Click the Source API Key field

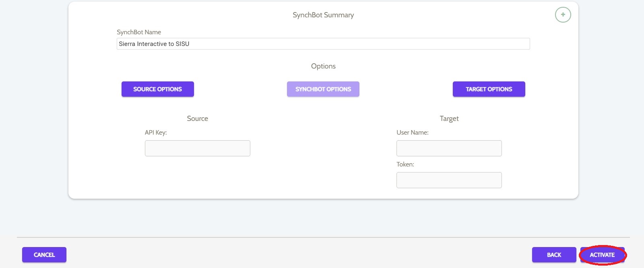click(198, 148)
